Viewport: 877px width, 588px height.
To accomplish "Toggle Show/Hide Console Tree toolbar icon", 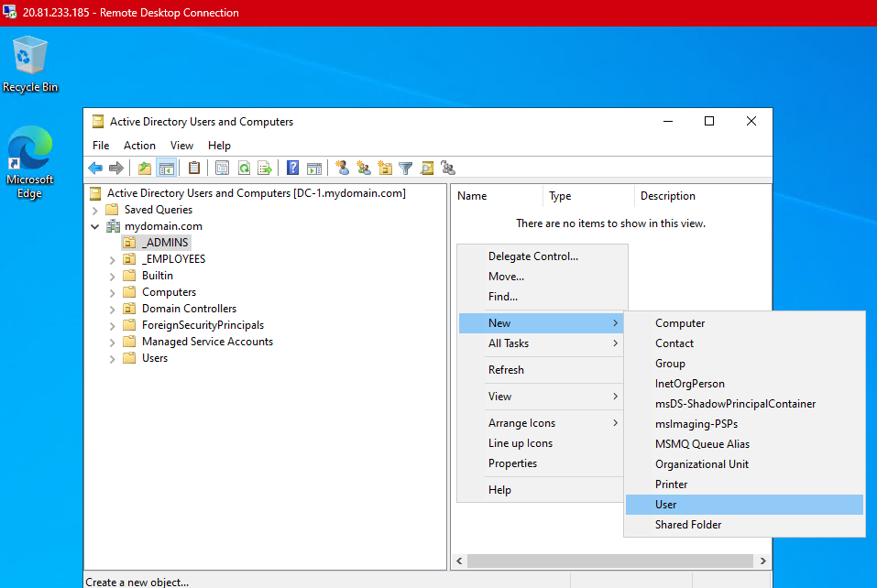I will pos(167,168).
